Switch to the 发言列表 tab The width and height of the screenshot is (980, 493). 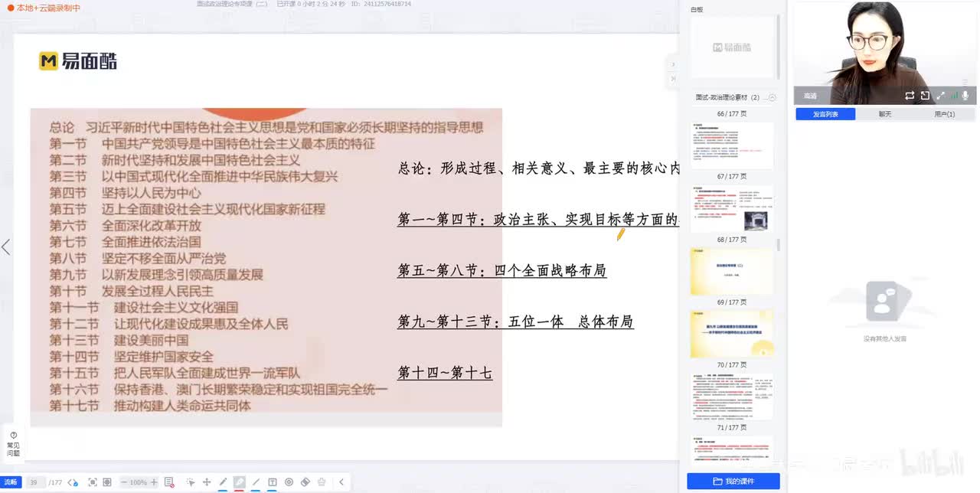click(x=825, y=114)
